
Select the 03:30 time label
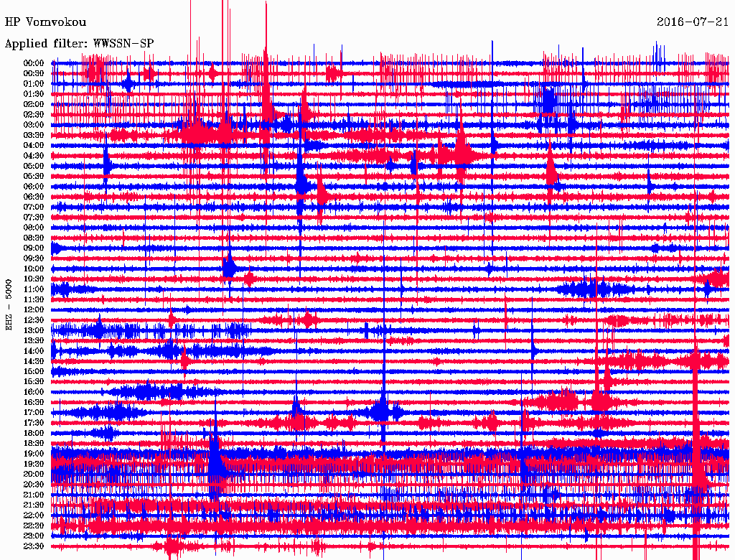34,135
